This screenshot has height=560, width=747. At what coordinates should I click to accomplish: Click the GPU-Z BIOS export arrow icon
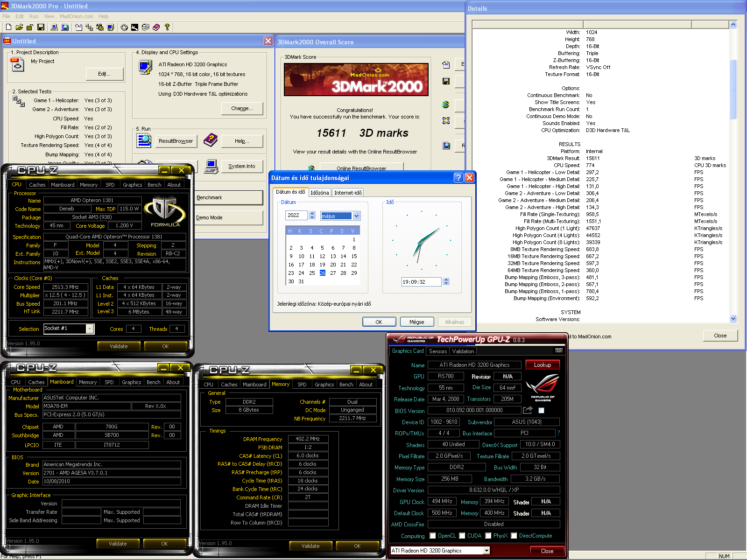528,410
